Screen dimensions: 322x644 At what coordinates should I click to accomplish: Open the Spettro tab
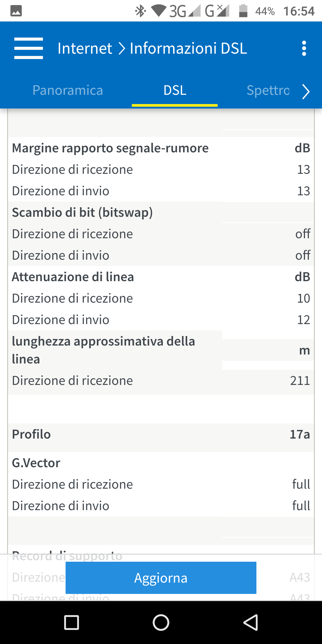pyautogui.click(x=268, y=90)
